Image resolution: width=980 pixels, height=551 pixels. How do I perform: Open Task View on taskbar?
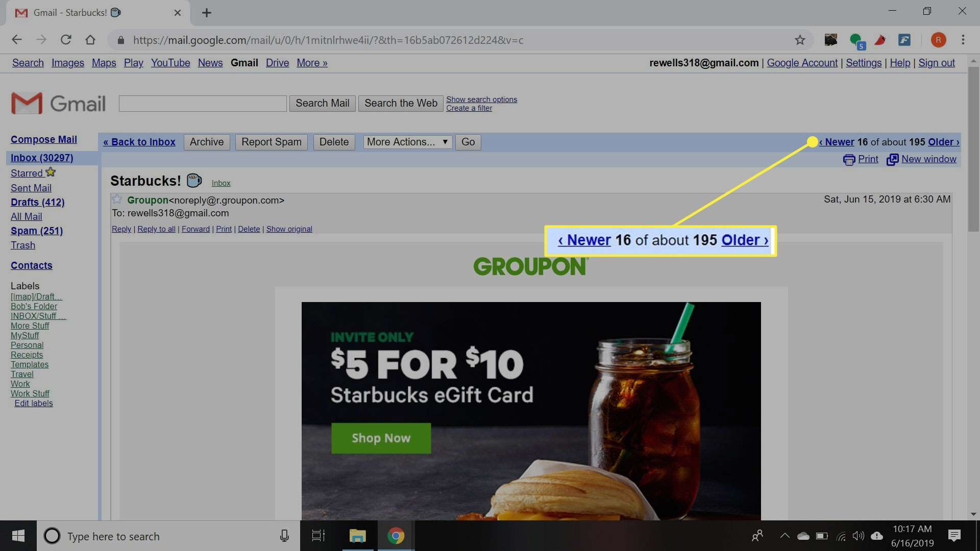click(318, 536)
